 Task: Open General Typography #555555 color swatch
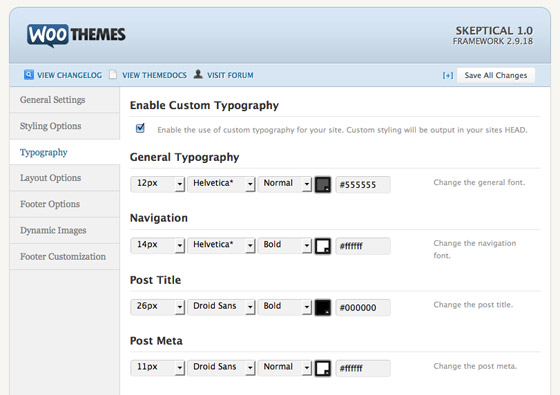click(x=323, y=185)
